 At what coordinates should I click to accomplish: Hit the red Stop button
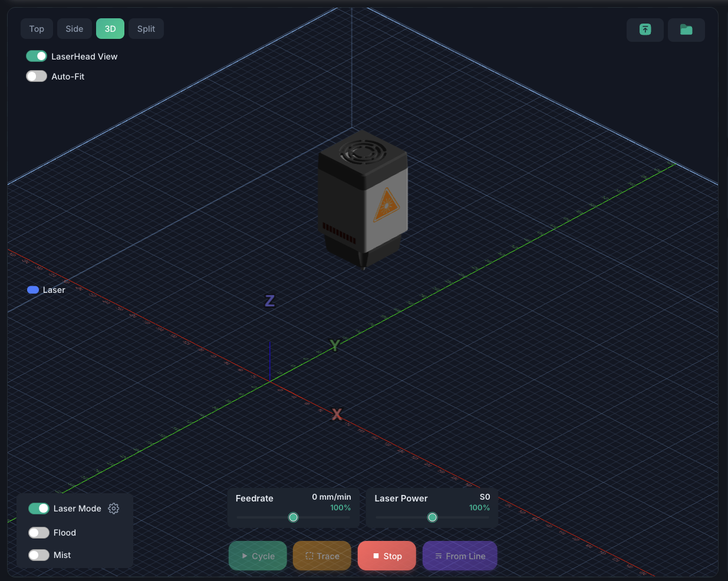click(x=387, y=556)
